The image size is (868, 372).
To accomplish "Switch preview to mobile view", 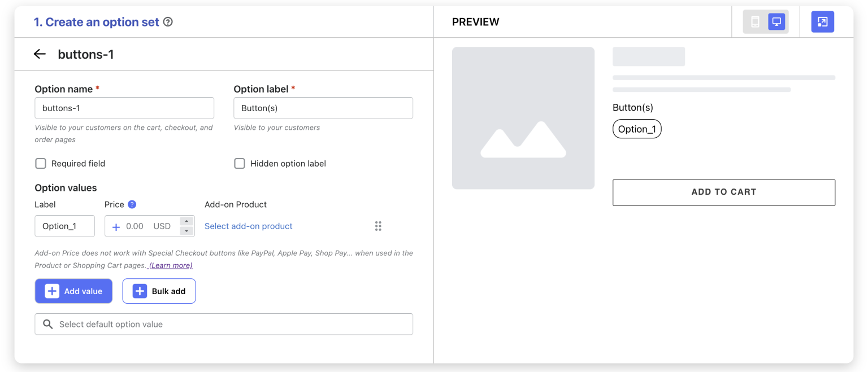I will coord(754,21).
